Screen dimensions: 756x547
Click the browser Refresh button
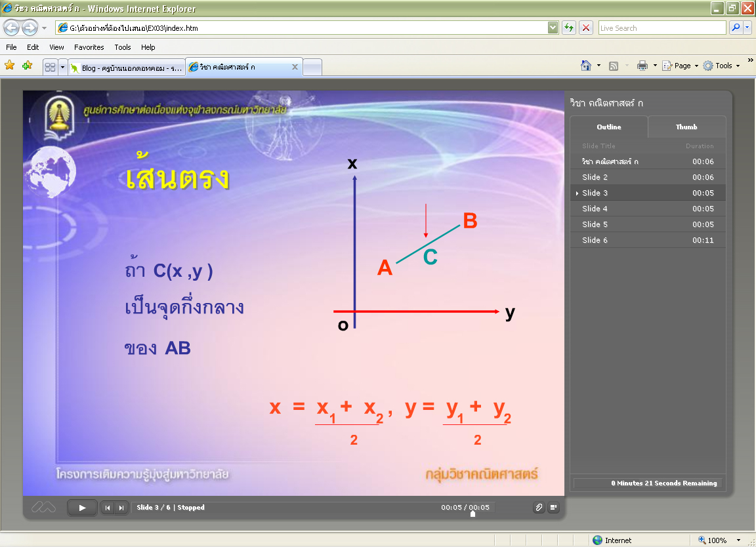568,28
